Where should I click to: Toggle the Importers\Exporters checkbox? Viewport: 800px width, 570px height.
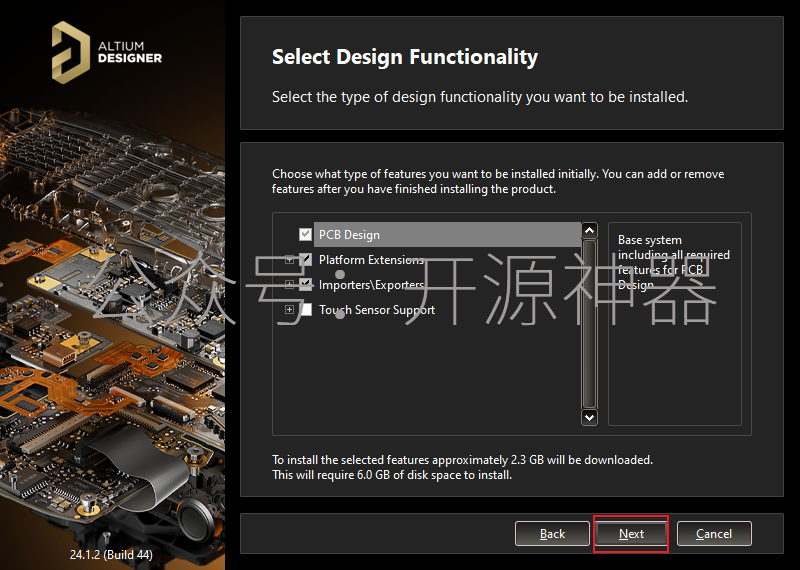click(x=305, y=284)
